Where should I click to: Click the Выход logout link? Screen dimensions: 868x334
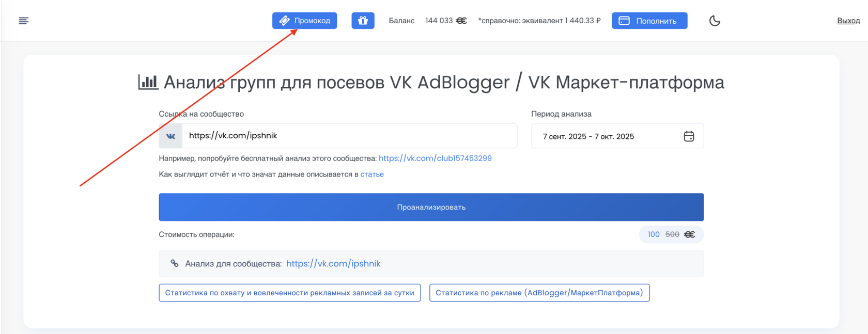tap(848, 21)
